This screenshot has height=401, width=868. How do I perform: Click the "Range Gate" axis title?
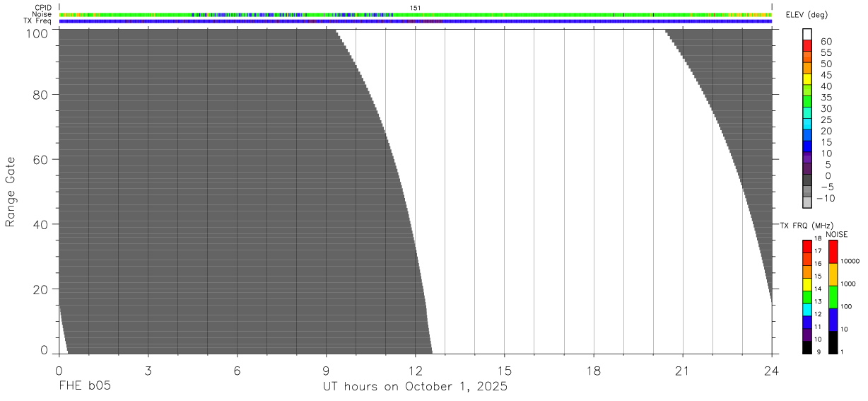pos(11,192)
